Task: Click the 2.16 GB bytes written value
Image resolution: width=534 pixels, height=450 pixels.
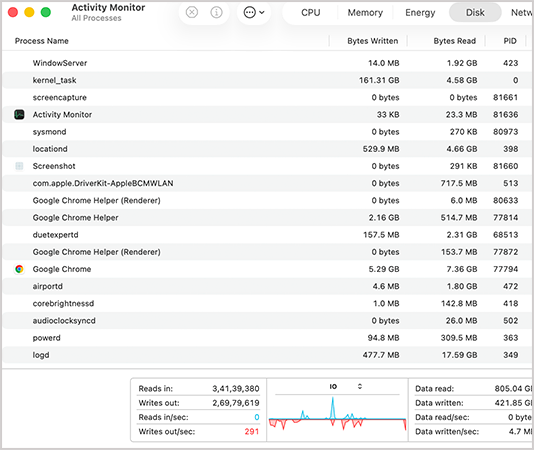Action: [x=384, y=218]
